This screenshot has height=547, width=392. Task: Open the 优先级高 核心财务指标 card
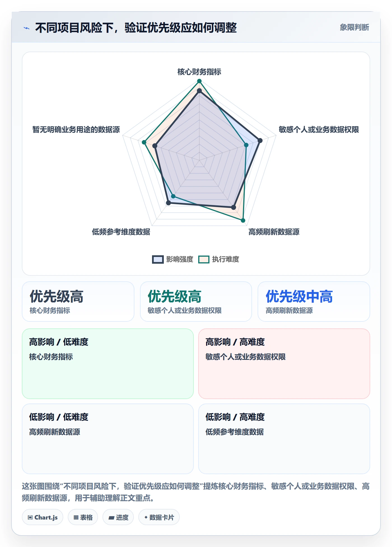pyautogui.click(x=78, y=302)
